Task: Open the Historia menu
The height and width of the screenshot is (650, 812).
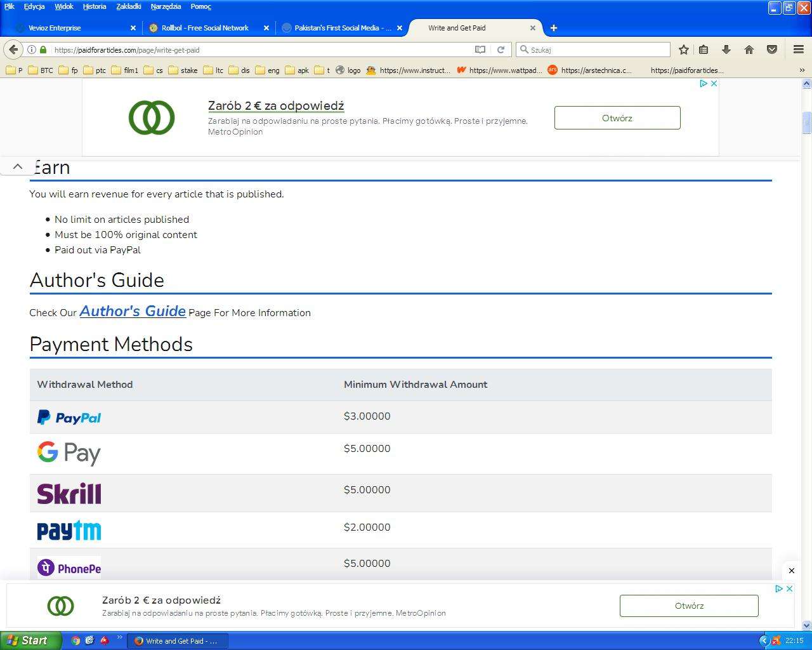Action: pos(95,6)
